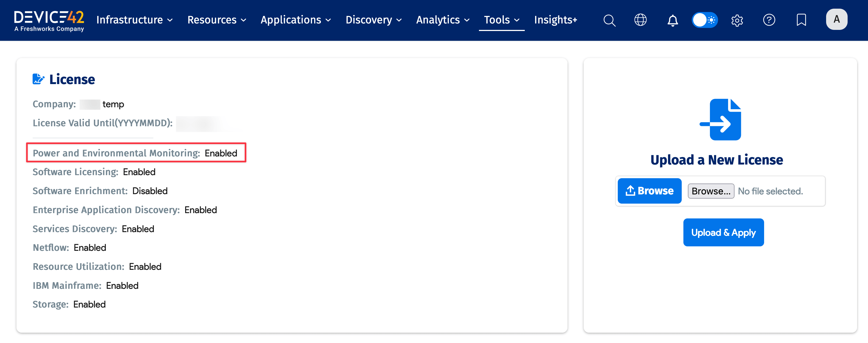Open the Tools menu

[x=501, y=20]
